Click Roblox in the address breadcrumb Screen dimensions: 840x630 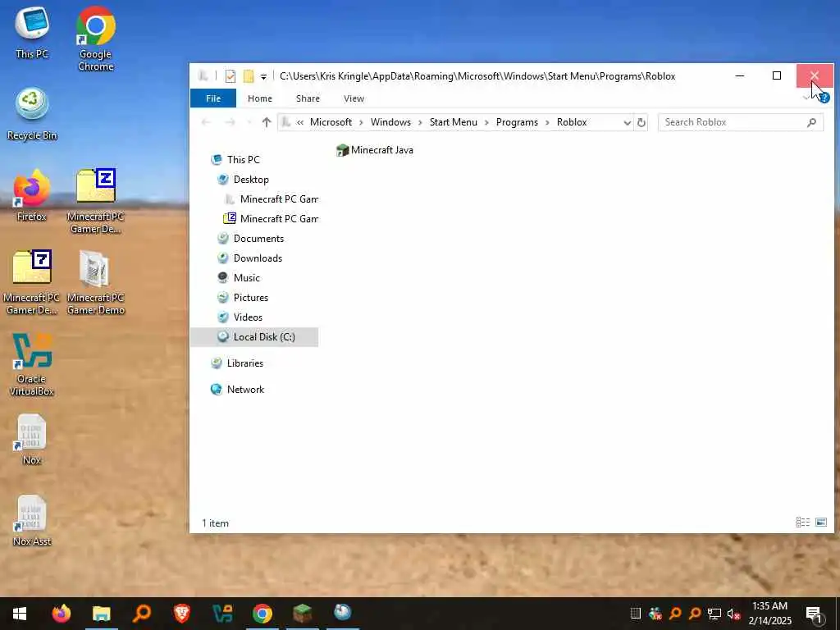tap(572, 122)
